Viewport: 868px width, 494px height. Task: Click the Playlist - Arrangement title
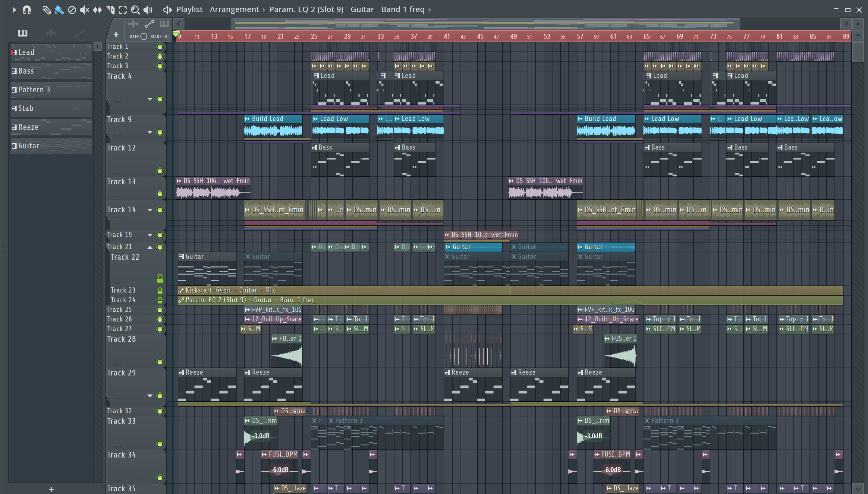217,10
